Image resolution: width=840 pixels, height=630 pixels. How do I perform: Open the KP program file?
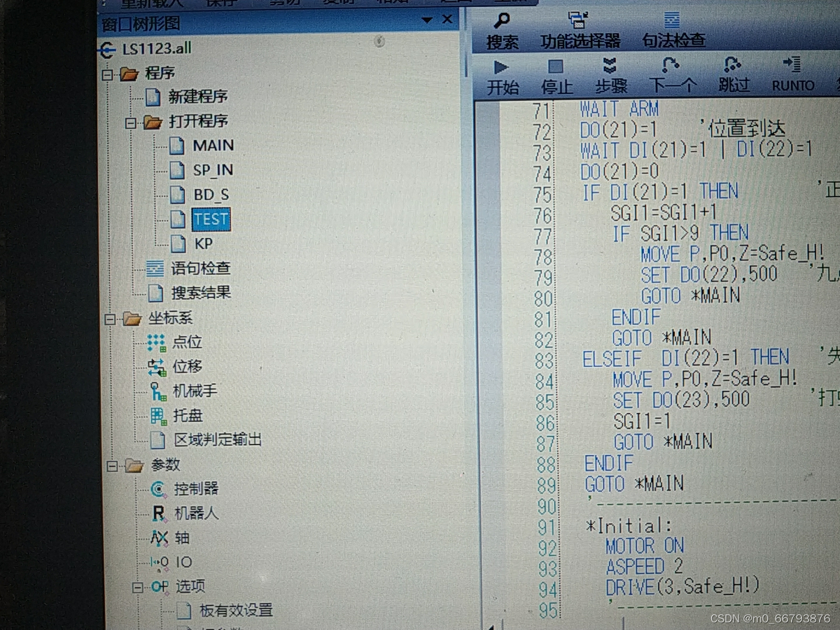(204, 243)
